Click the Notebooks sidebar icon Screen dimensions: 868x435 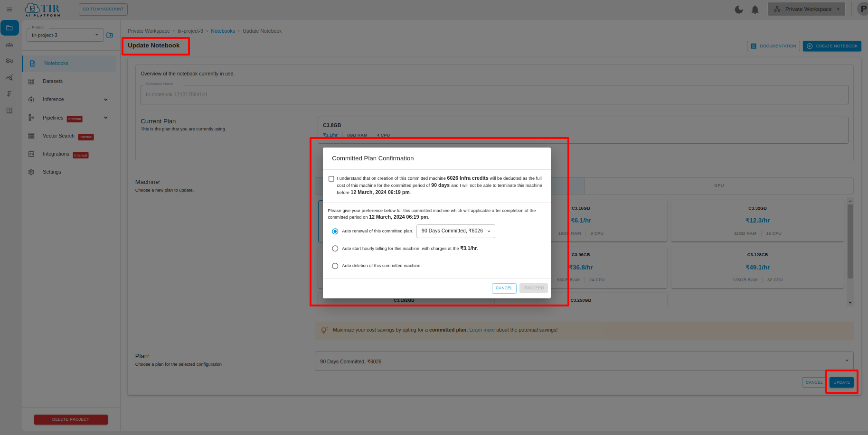point(32,64)
